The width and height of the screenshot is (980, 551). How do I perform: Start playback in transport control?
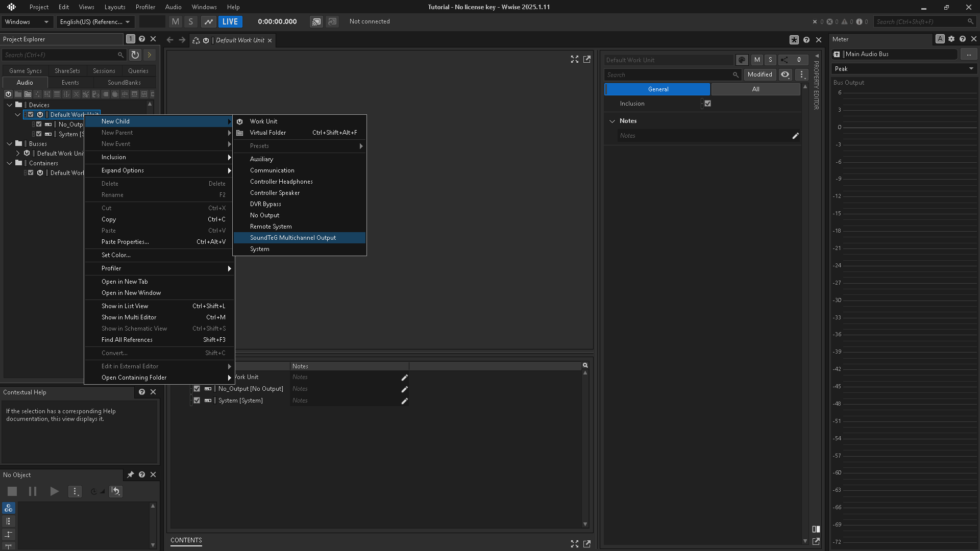click(x=54, y=491)
